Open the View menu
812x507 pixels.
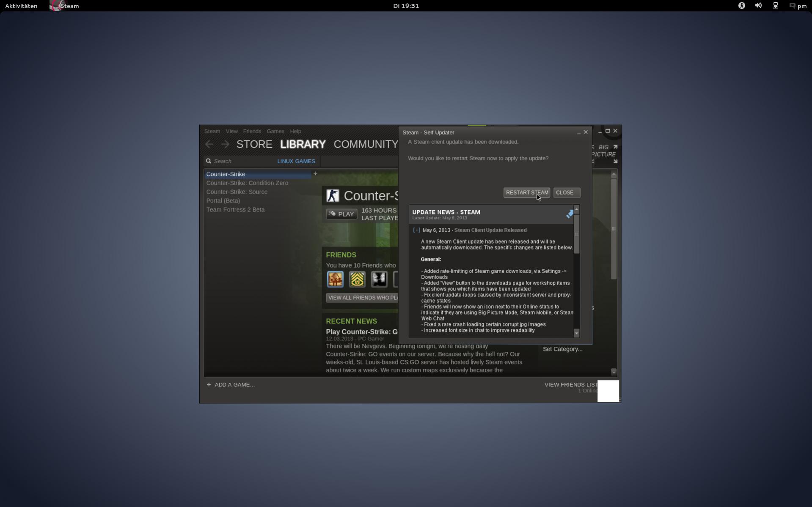tap(231, 131)
